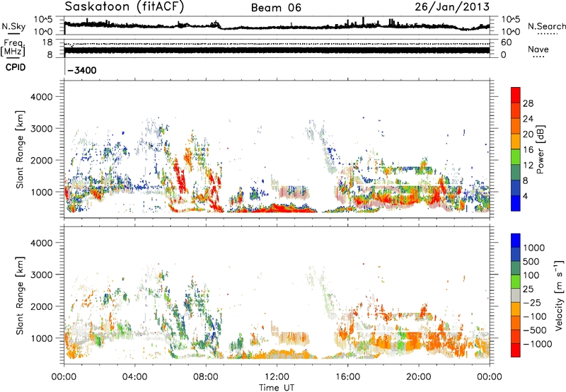This screenshot has height=392, width=566.
Task: Click the red bottom segment of velocity colorbar
Action: point(516,350)
